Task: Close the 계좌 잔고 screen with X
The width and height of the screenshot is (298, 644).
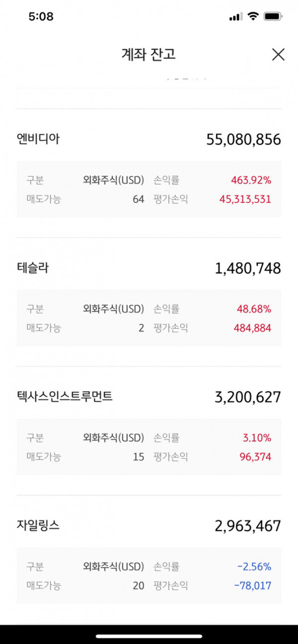Action: (278, 55)
